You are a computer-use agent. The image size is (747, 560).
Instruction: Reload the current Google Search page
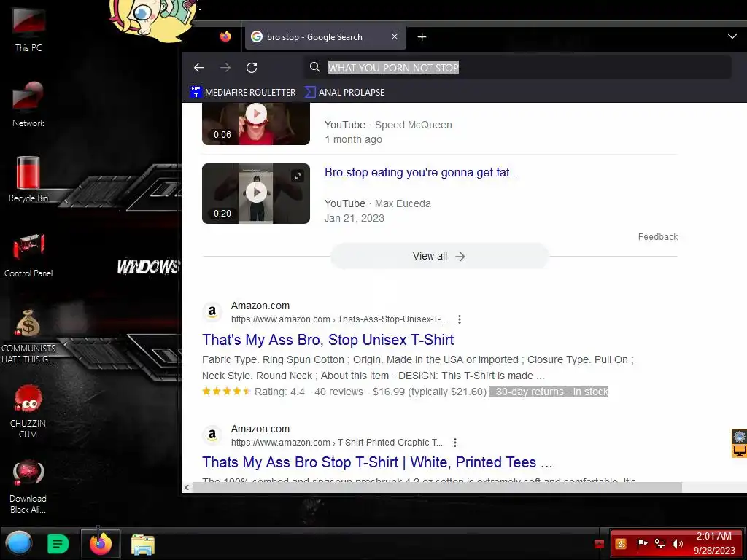pos(252,68)
